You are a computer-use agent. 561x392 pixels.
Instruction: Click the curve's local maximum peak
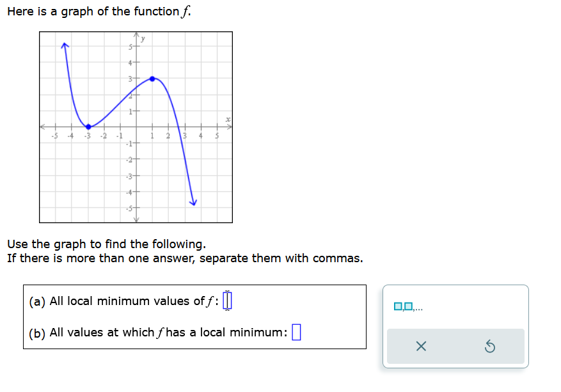tap(152, 79)
